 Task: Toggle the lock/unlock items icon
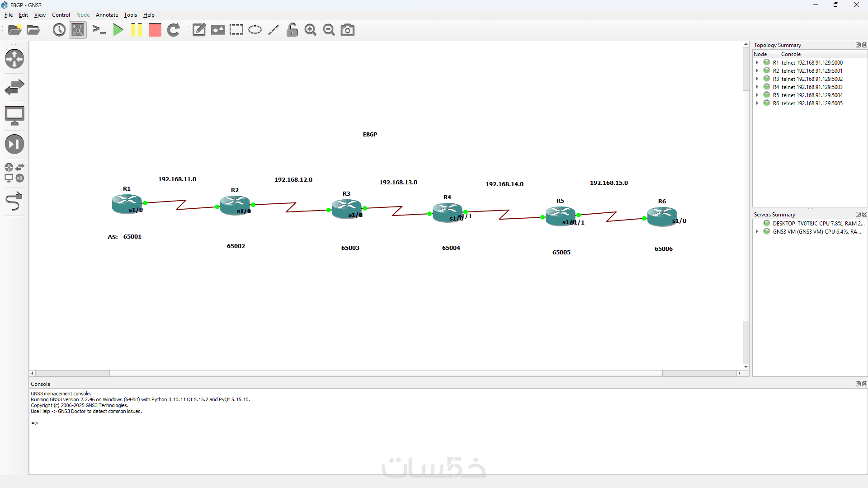[292, 30]
